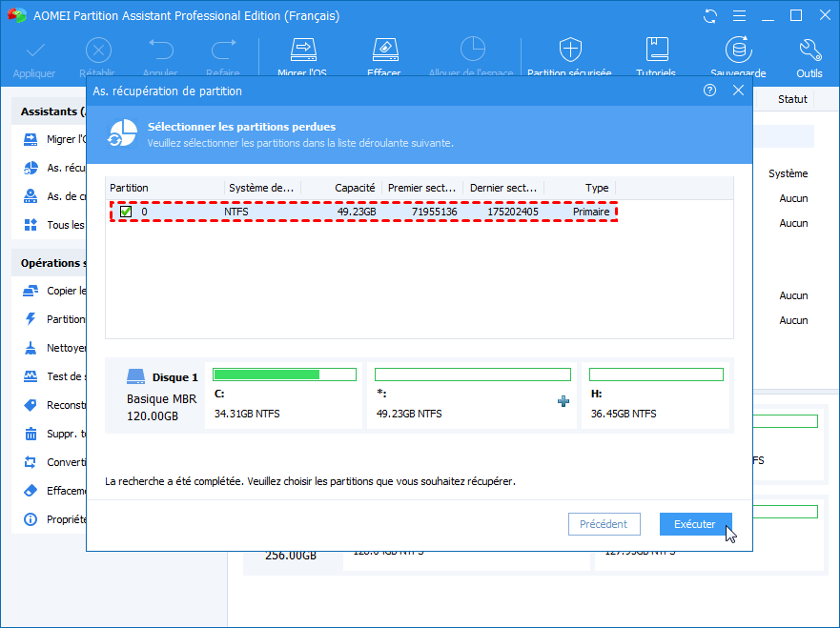Click the As. de c... sidebar wizard icon
The image size is (840, 628).
pyautogui.click(x=31, y=196)
